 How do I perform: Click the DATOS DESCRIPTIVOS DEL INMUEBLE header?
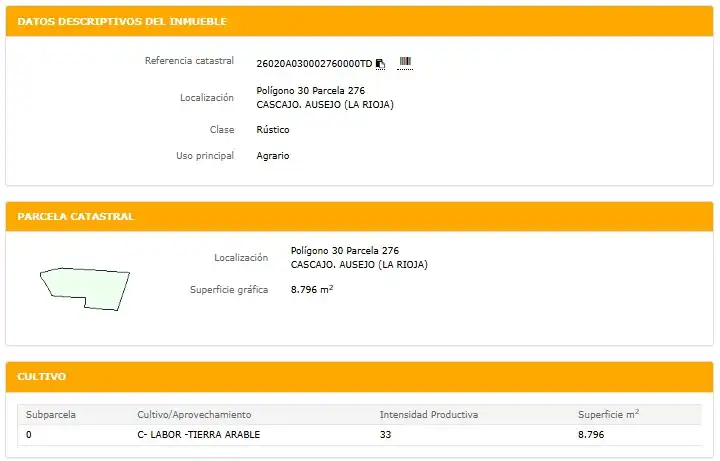tap(122, 22)
